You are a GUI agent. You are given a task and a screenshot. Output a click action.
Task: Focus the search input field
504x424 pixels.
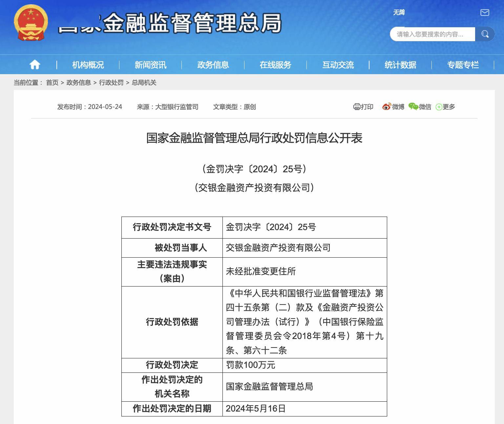[x=432, y=34]
